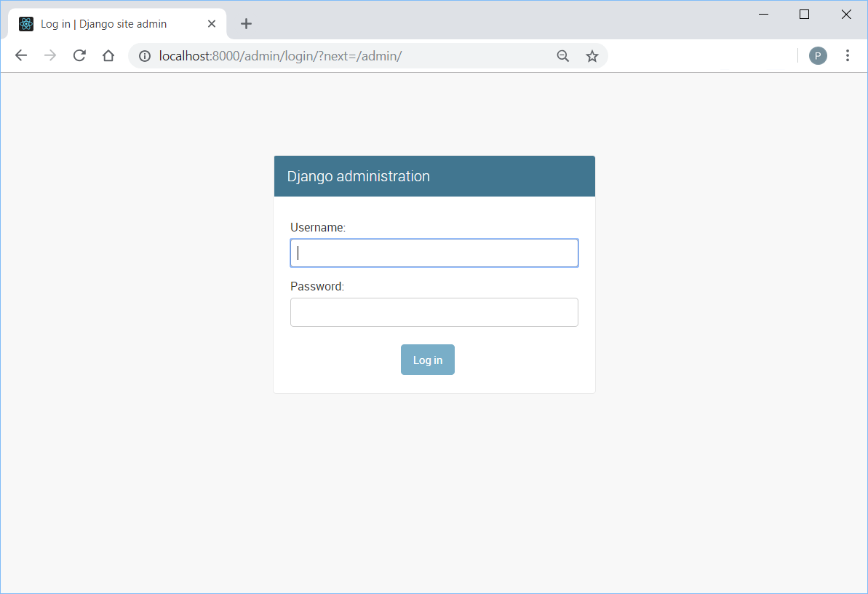Focus the Password input field
868x594 pixels.
[434, 312]
